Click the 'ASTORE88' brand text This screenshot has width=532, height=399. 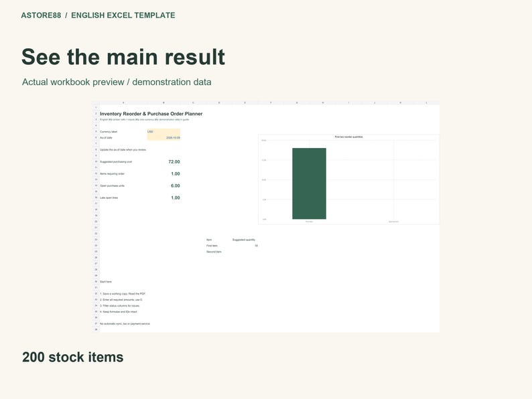point(41,15)
